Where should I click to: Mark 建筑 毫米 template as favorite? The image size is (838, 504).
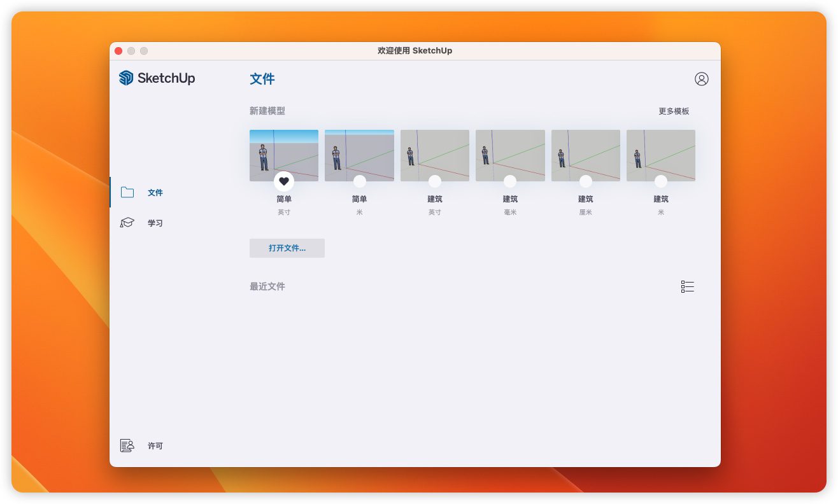[510, 181]
